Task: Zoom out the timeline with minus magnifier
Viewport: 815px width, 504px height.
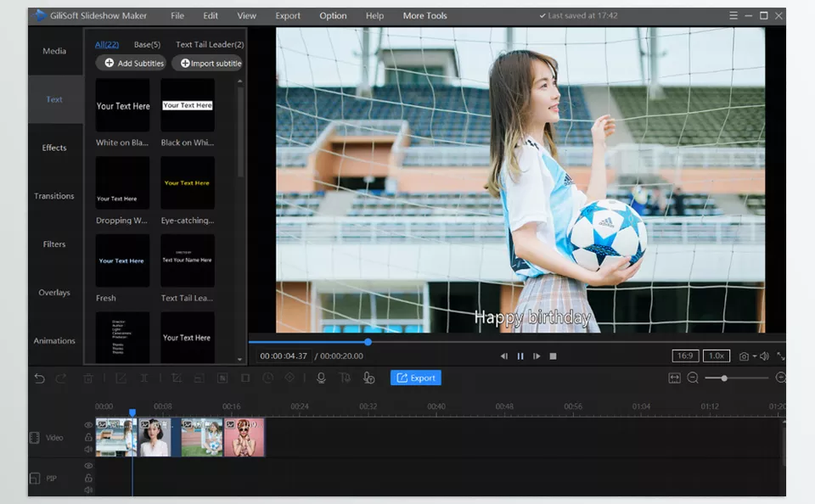Action: click(x=693, y=378)
